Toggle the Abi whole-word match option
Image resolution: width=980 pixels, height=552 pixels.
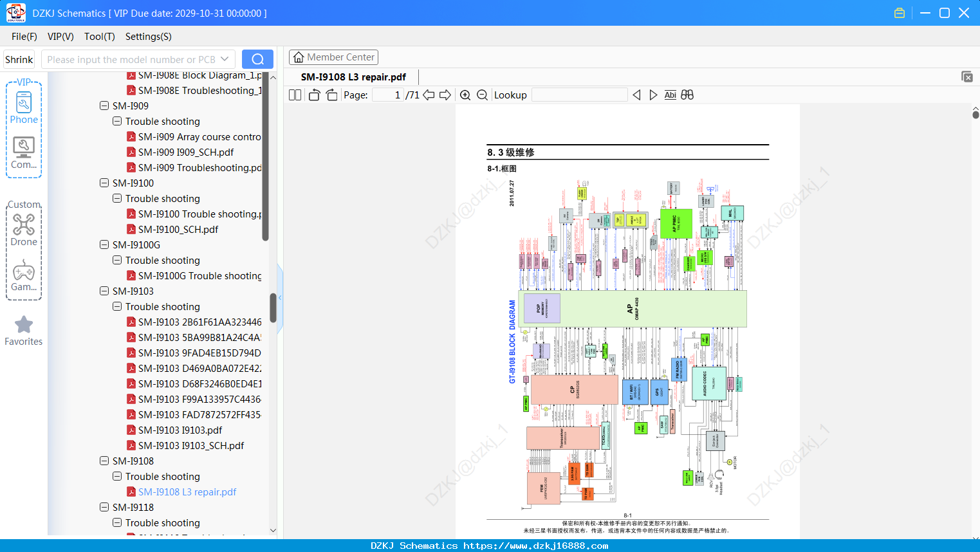coord(670,95)
